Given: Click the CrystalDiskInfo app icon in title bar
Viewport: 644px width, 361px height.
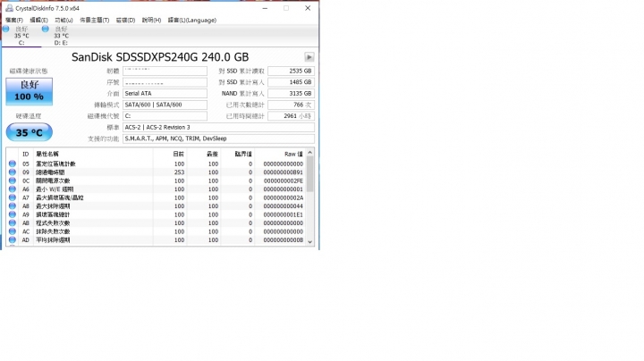Looking at the screenshot, I should tap(9, 8).
